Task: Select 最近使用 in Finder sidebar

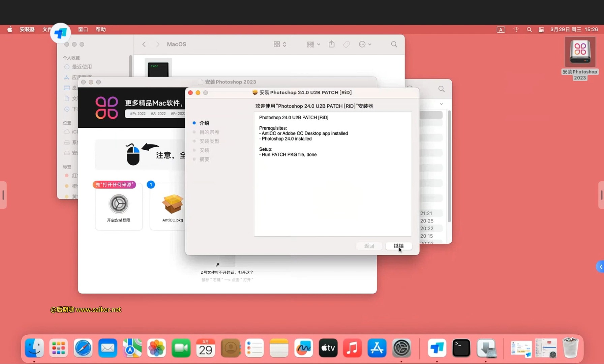Action: 82,67
